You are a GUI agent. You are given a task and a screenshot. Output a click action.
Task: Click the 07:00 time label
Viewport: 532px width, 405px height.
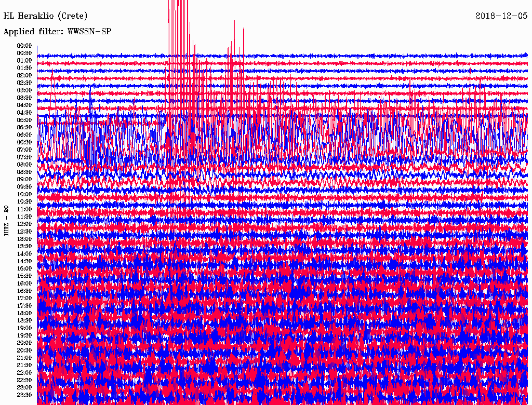(x=24, y=150)
